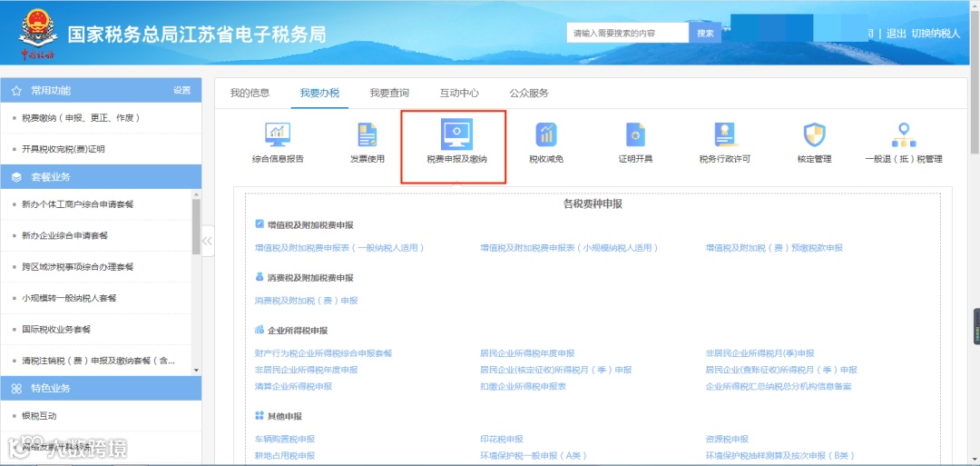
Task: Click 设置 in 常用功能 header
Action: pyautogui.click(x=181, y=91)
